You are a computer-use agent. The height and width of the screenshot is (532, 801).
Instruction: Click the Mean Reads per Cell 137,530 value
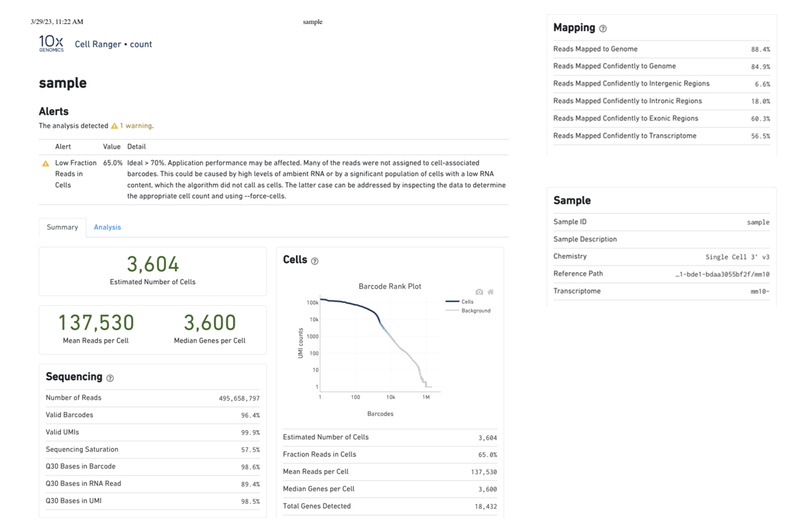[x=96, y=323]
